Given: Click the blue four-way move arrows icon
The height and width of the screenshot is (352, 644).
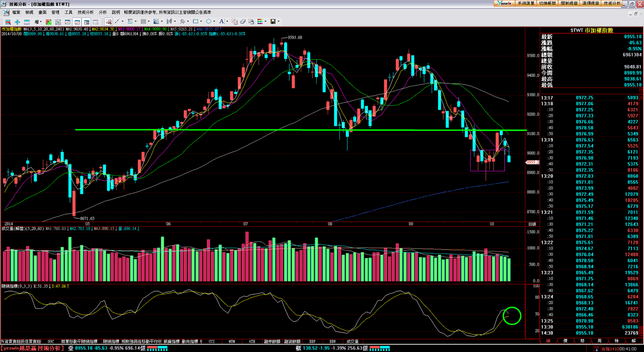Looking at the screenshot, I should (x=17, y=22).
